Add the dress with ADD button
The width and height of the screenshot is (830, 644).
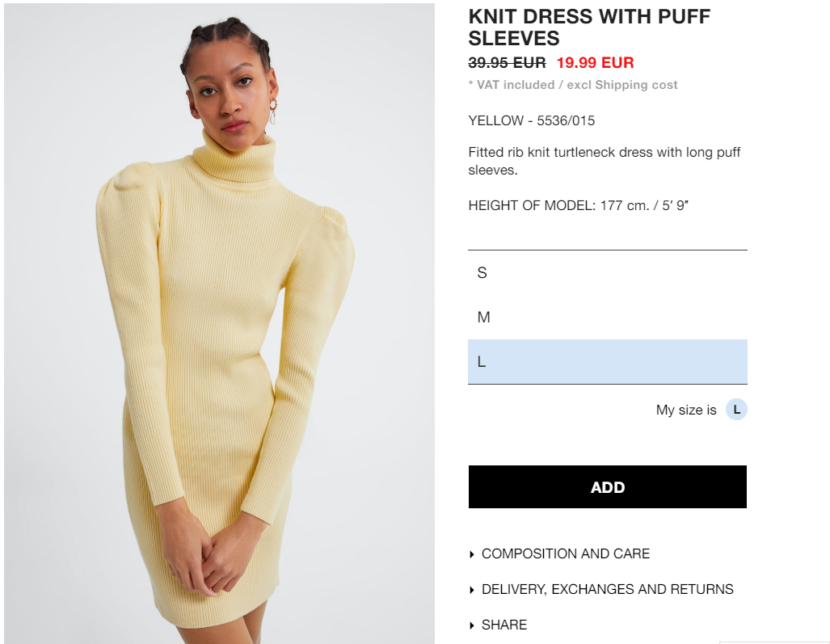(x=608, y=486)
